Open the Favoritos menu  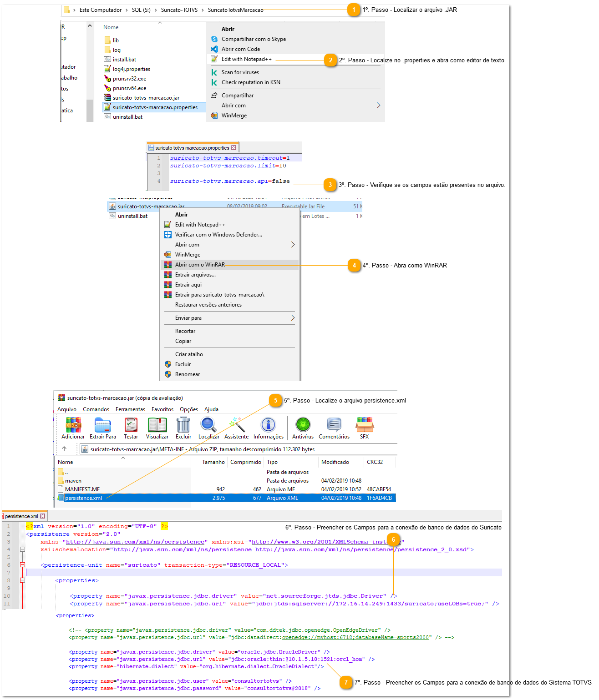coord(162,409)
